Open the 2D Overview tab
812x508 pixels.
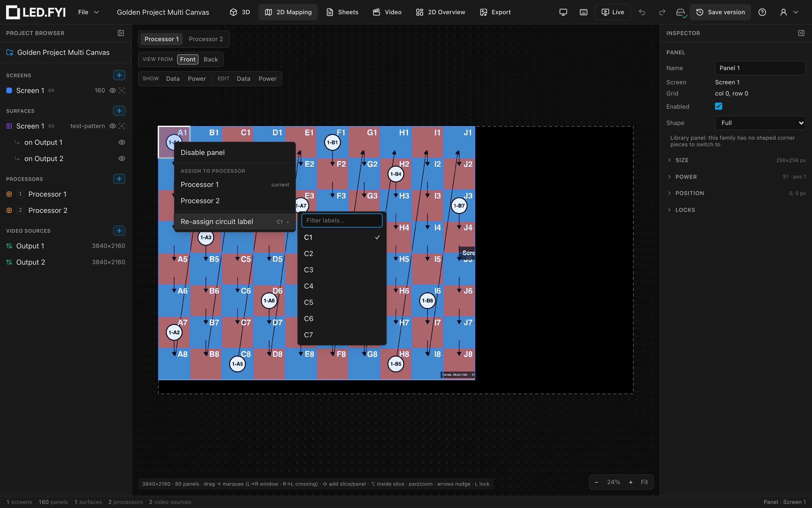point(441,12)
